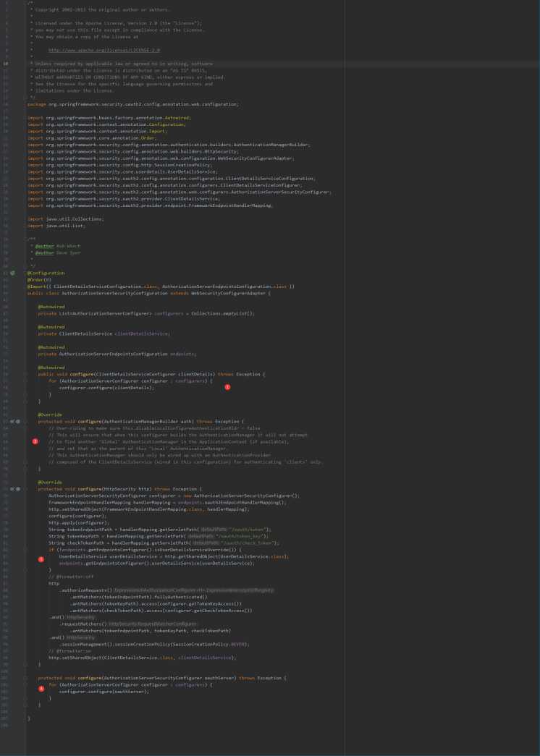Click the private ClientDetailsService clientDetailsService field
540x756 pixels.
point(104,334)
